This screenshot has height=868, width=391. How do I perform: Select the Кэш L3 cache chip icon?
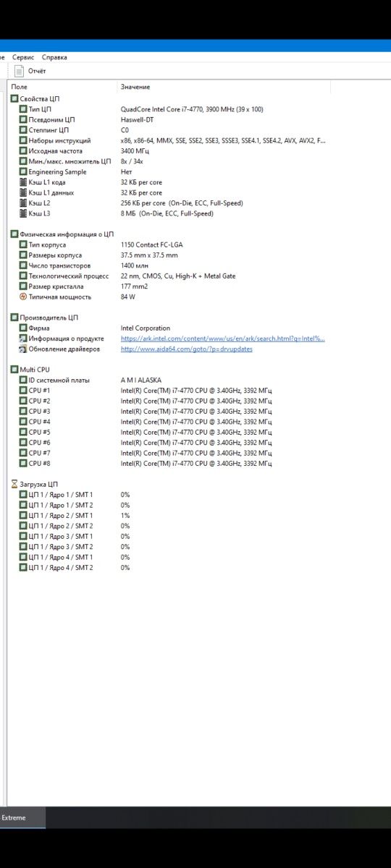pyautogui.click(x=23, y=213)
